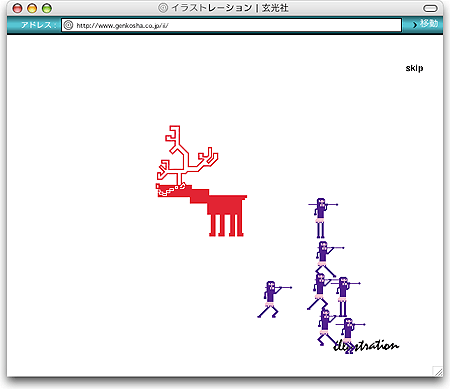Click the topmost standing purple hunter

(x=321, y=218)
